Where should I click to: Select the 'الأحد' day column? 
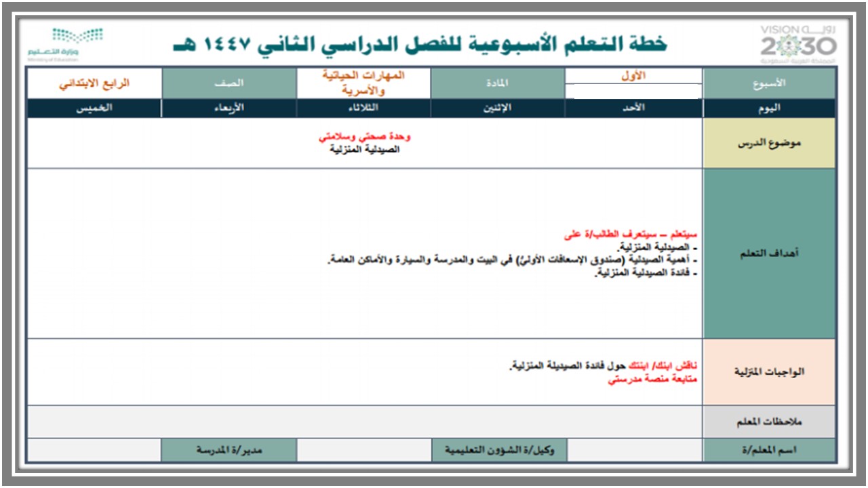(x=633, y=108)
